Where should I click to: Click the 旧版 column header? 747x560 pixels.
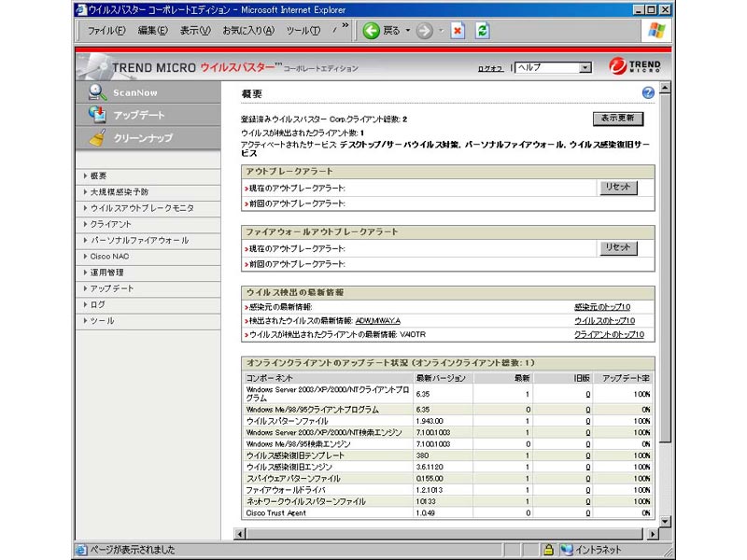coord(582,378)
